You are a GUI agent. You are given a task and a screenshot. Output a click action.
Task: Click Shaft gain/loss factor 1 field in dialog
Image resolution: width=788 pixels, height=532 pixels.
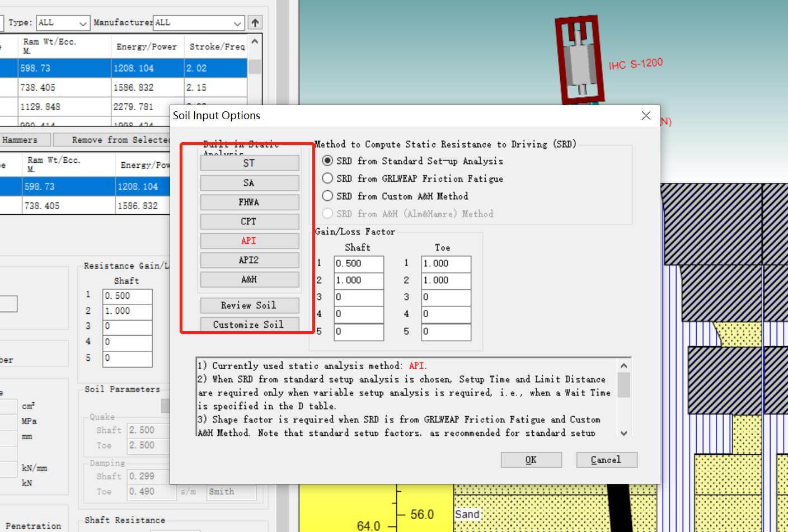359,263
